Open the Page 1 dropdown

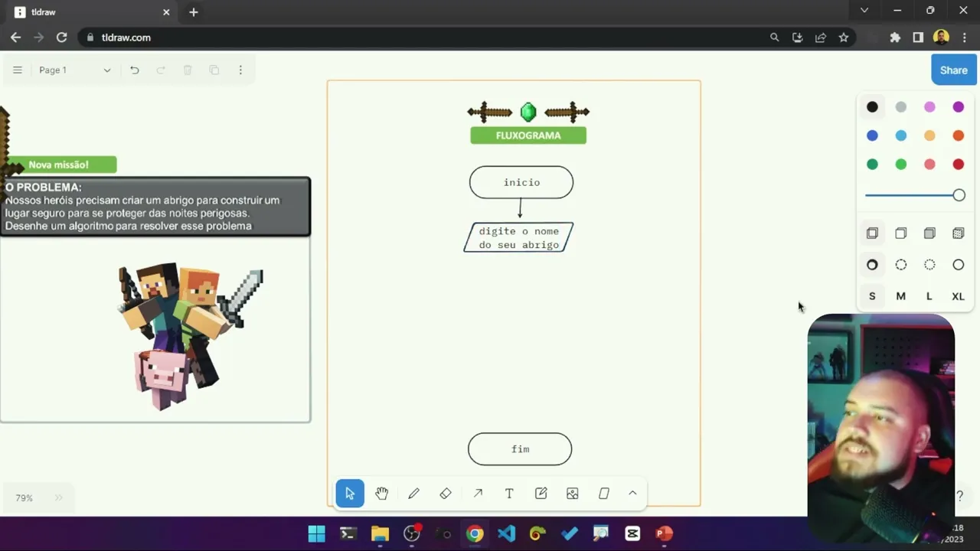click(75, 70)
